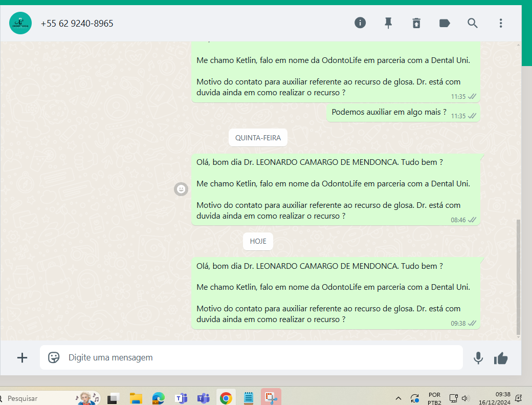The height and width of the screenshot is (405, 532).
Task: Pin this conversation with the pin icon
Action: [x=388, y=23]
